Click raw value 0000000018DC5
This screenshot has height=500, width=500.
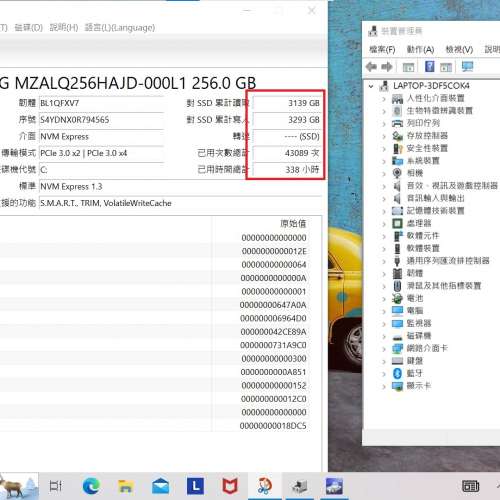[x=273, y=426]
